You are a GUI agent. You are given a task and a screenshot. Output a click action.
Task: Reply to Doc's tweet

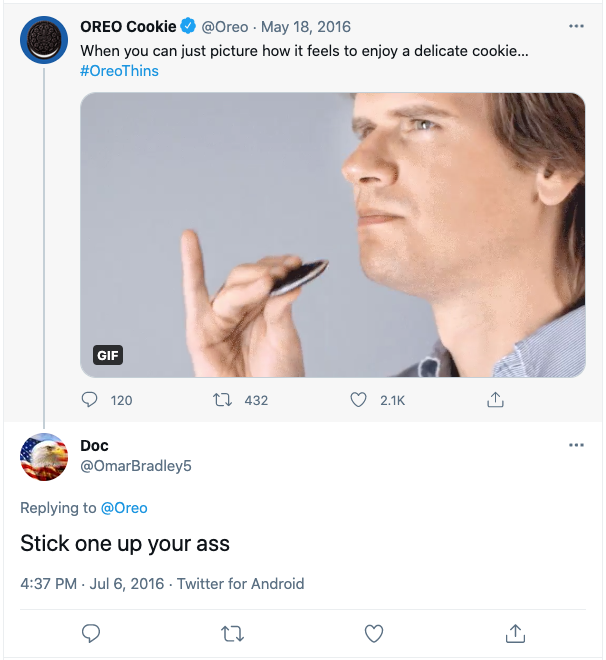[90, 633]
